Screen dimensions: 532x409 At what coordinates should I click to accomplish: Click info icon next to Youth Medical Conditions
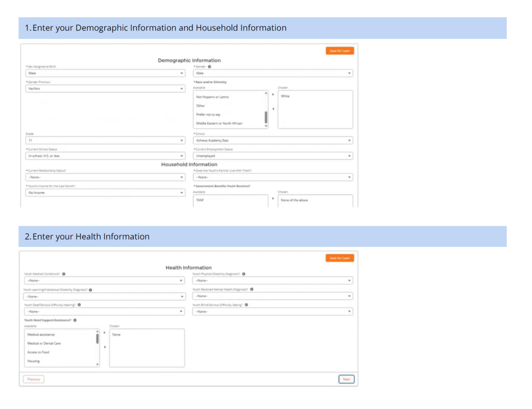point(64,274)
